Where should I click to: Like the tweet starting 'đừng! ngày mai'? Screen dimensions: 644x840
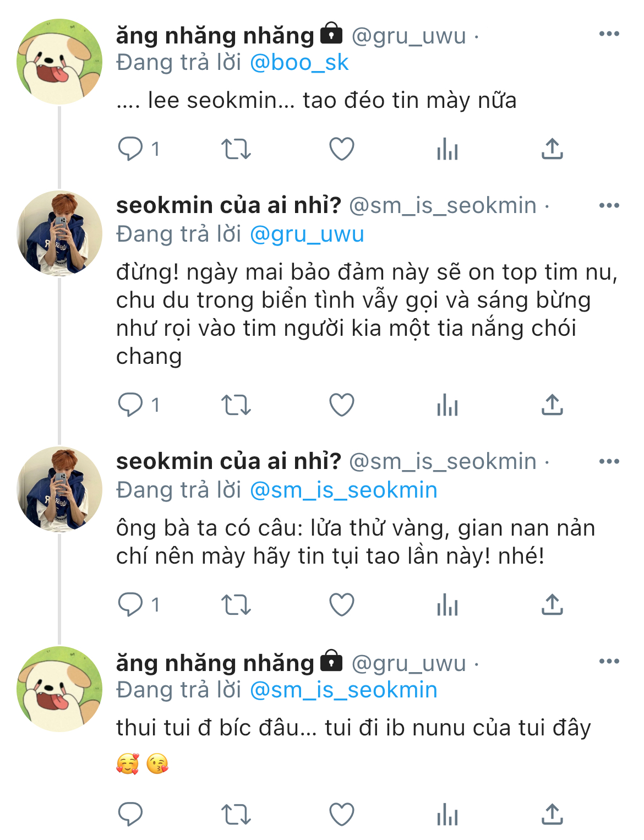pyautogui.click(x=341, y=405)
